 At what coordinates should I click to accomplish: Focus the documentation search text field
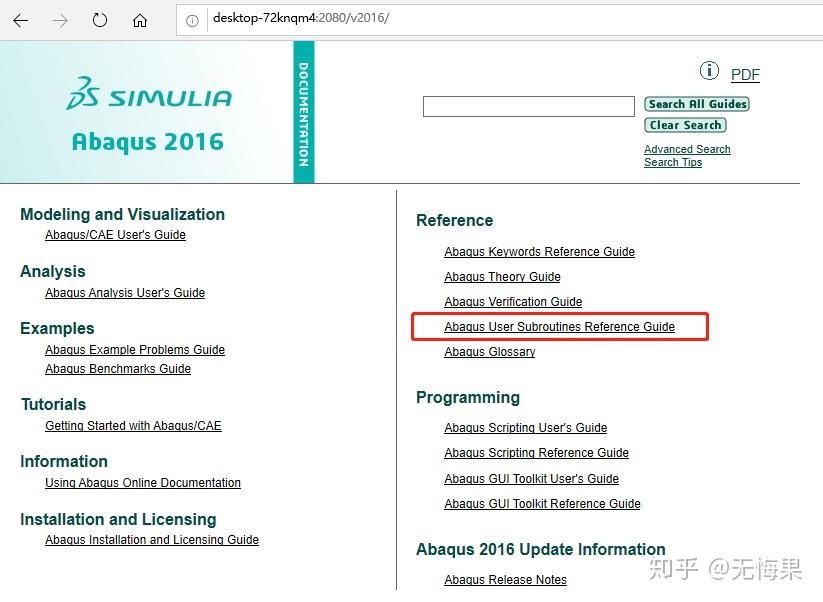[x=529, y=106]
